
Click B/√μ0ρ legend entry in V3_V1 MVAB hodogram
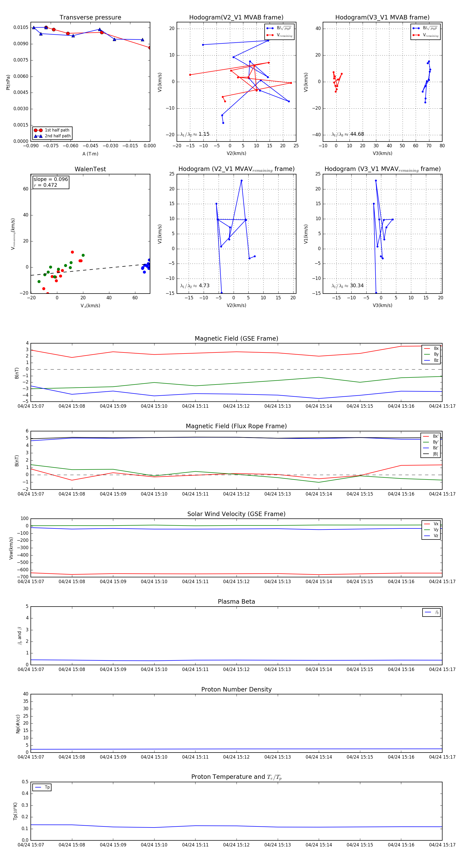pos(425,28)
